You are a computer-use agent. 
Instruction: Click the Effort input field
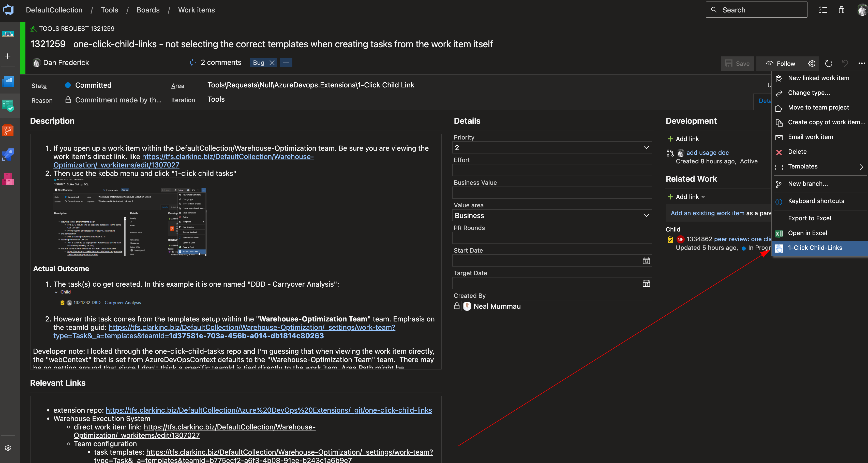tap(552, 170)
